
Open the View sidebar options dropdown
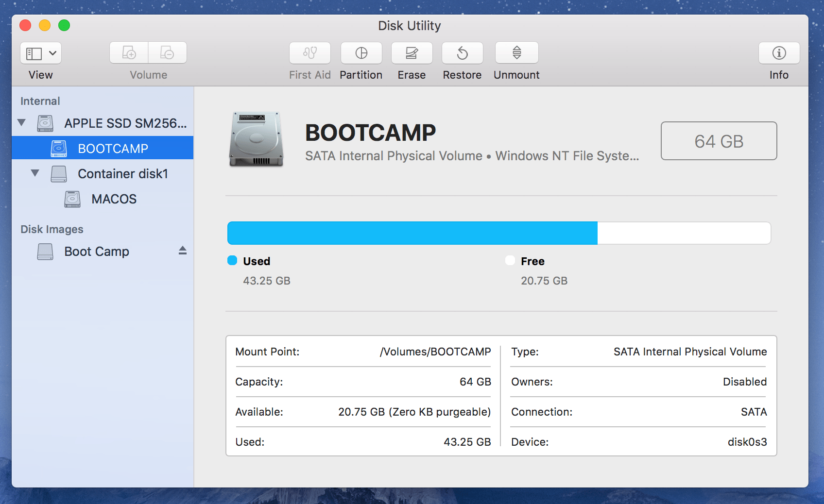(x=41, y=53)
